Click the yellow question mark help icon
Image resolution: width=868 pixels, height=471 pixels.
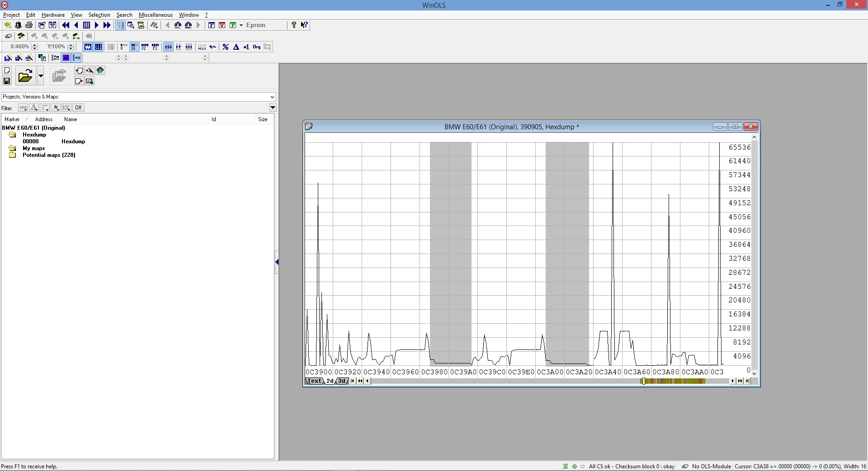(294, 25)
